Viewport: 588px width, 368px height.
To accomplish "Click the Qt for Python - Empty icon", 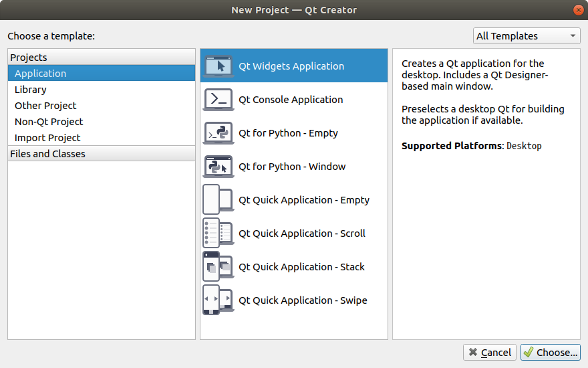I will 218,133.
